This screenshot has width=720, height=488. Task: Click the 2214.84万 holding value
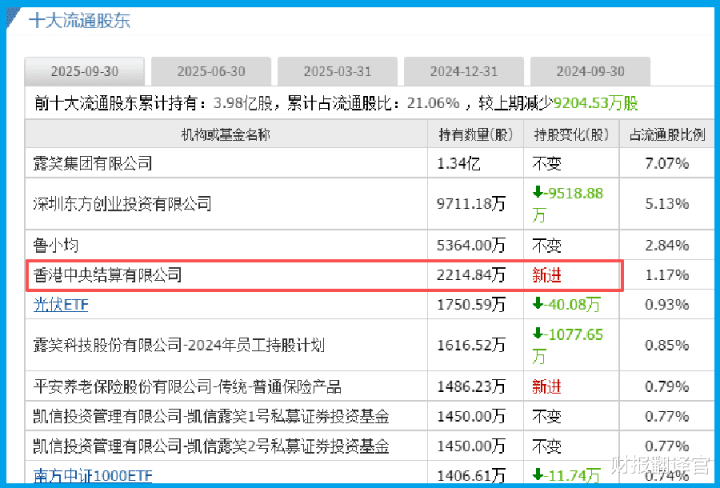[471, 275]
